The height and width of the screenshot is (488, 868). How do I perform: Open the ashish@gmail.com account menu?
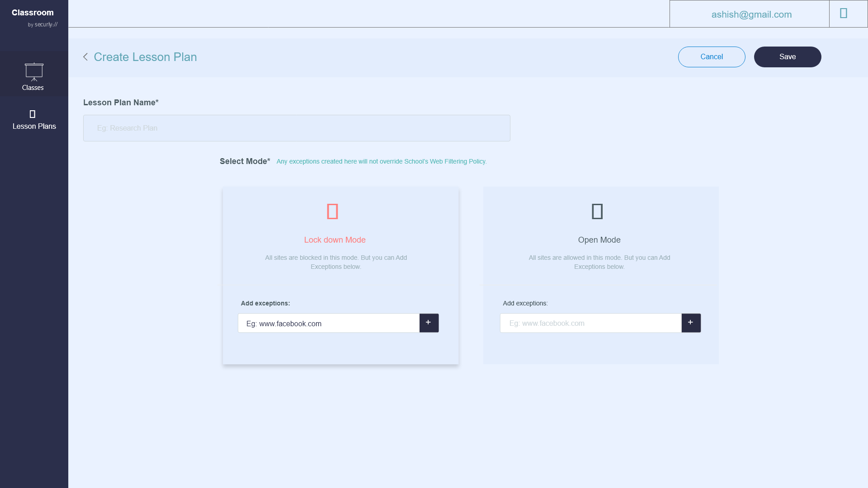(x=751, y=14)
